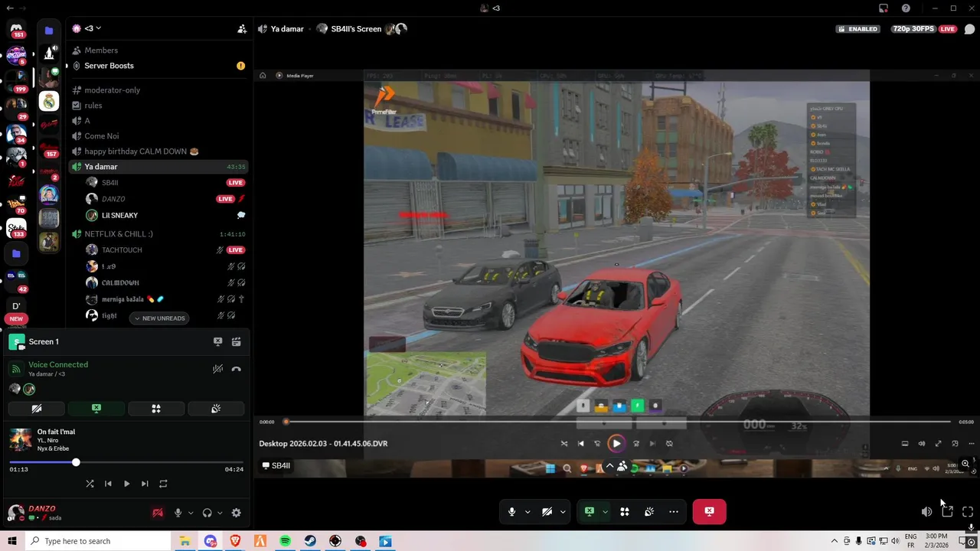Open the activities launcher in the voice panel

pyautogui.click(x=156, y=409)
